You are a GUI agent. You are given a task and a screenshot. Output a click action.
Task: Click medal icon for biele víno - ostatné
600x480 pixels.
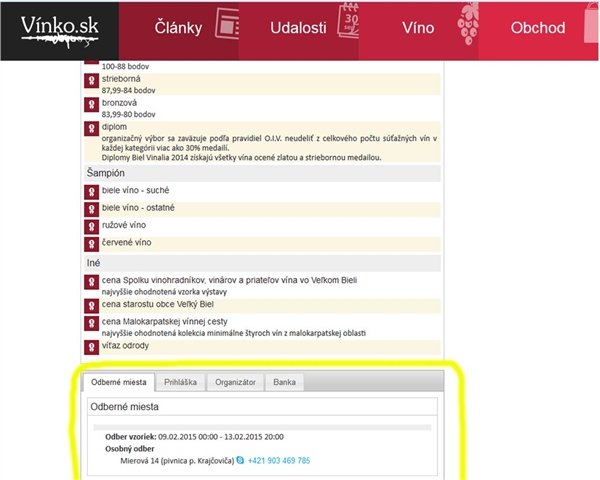click(x=91, y=209)
